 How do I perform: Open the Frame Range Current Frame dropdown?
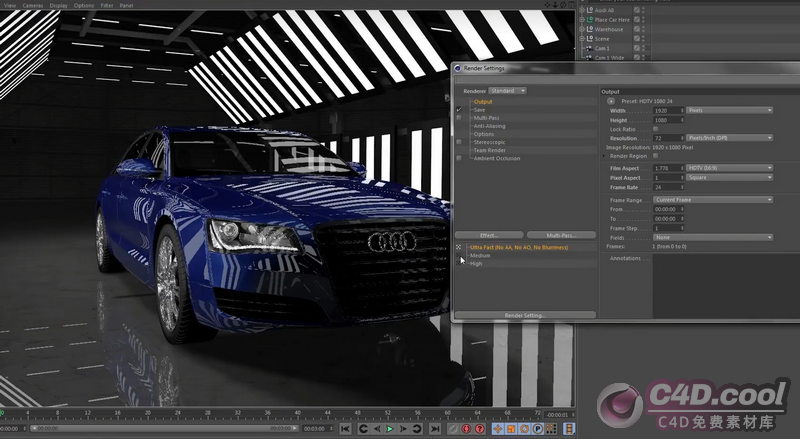tap(713, 200)
